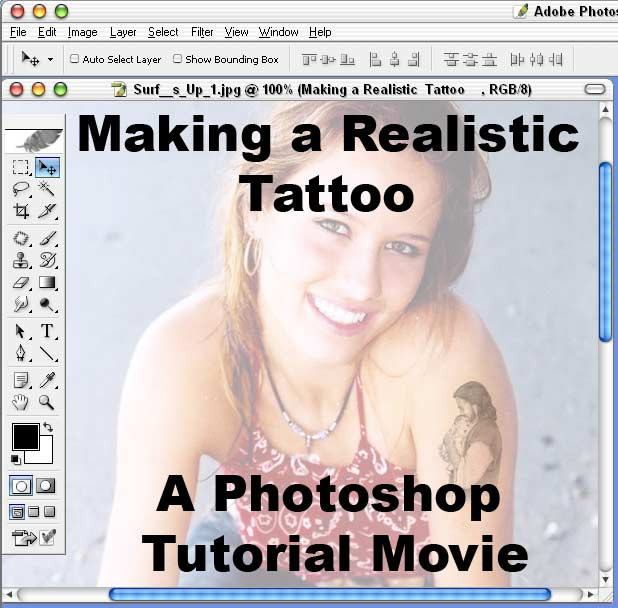Image resolution: width=618 pixels, height=608 pixels.
Task: Click the Move tool icon in options bar
Action: tap(30, 59)
